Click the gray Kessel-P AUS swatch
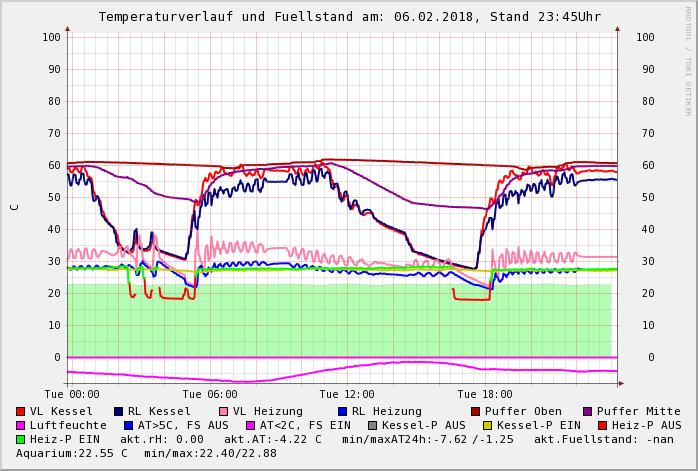Viewport: 698px width, 471px height. coord(371,425)
